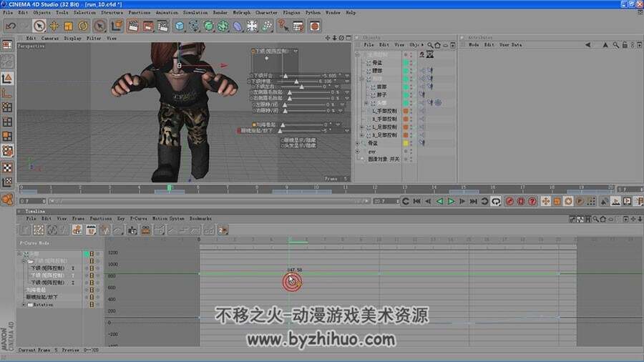This screenshot has width=644, height=362.
Task: Click the up arrow in Attributes panel
Action: pos(605,45)
